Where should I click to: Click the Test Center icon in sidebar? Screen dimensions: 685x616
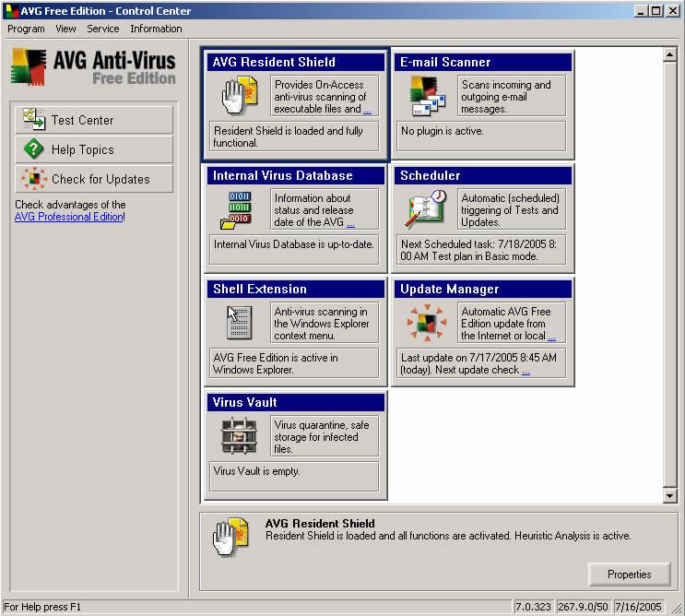pyautogui.click(x=33, y=119)
